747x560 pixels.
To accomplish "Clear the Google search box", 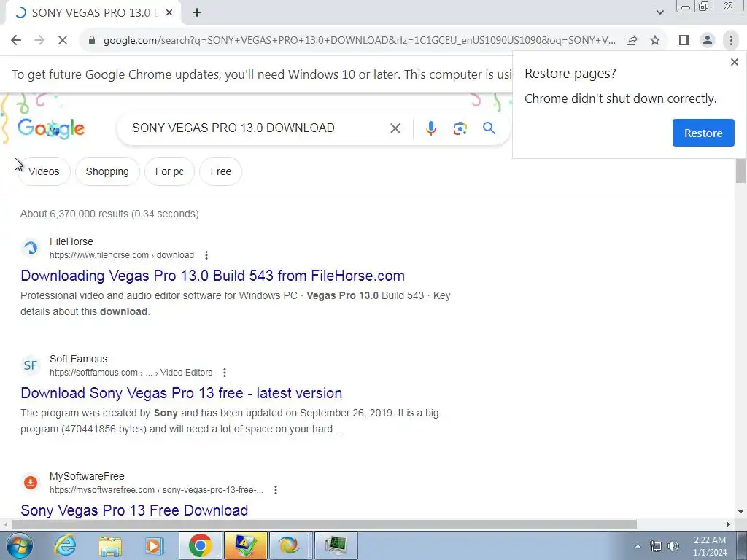I will tap(395, 128).
